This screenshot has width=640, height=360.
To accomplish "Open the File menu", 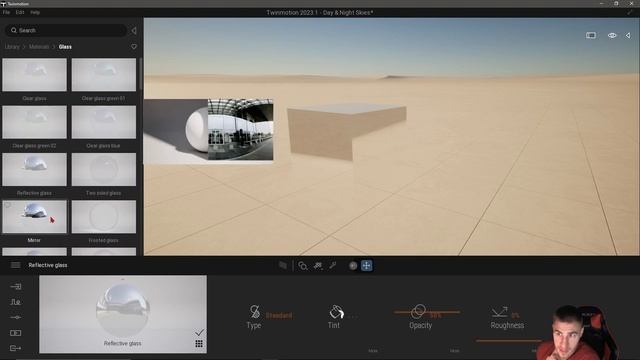I will (6, 13).
